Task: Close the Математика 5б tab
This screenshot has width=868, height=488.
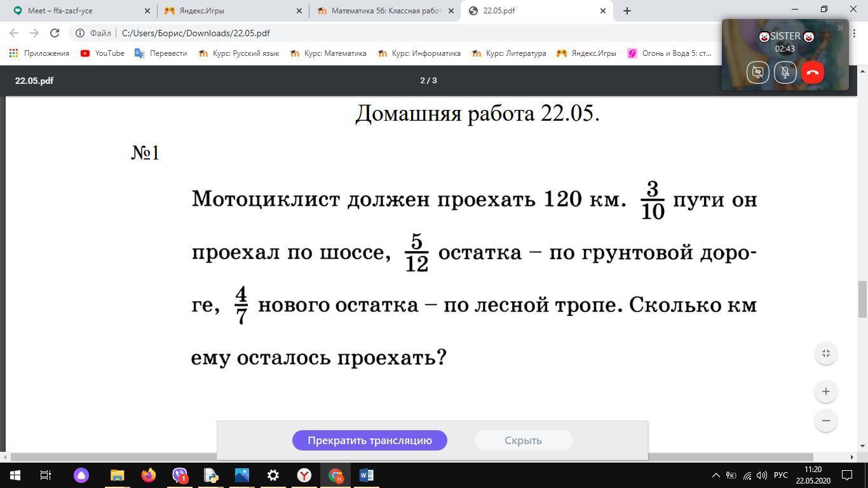Action: pos(451,11)
